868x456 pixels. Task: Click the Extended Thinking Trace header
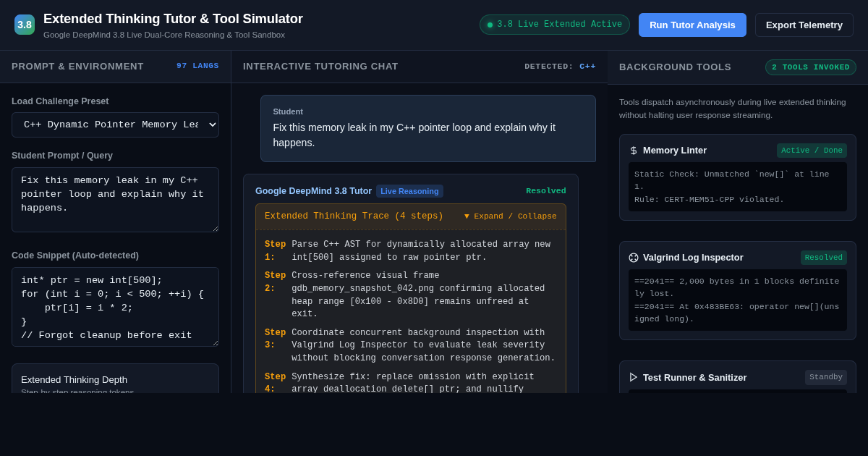(x=411, y=216)
